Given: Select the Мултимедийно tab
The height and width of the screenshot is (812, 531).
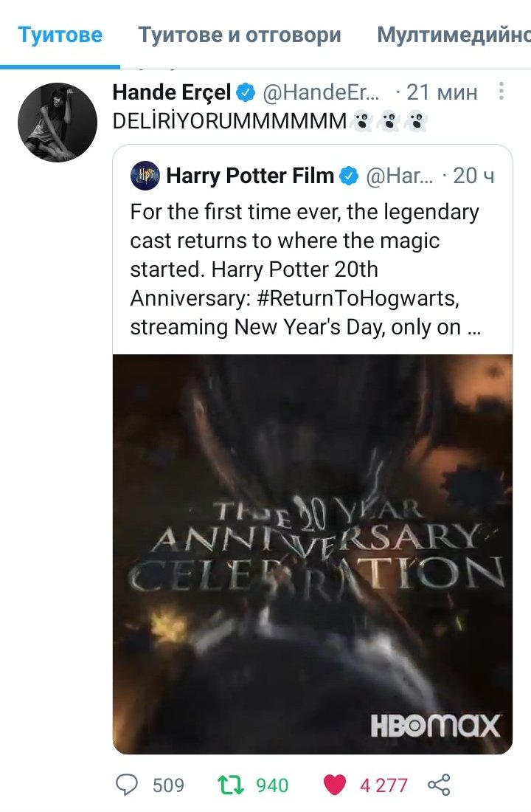Looking at the screenshot, I should [x=453, y=35].
